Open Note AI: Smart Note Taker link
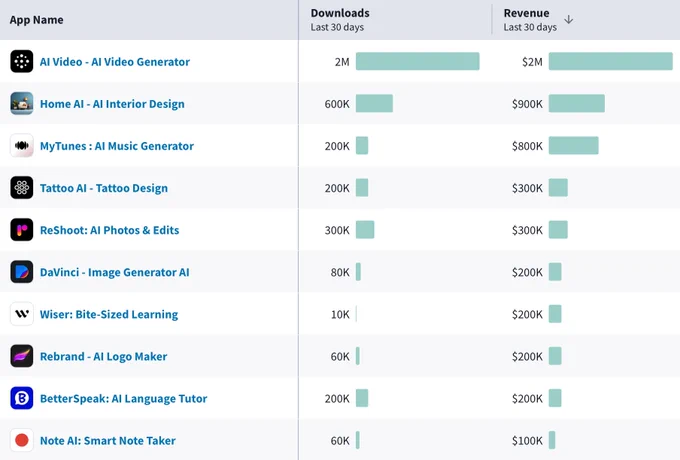 [108, 440]
